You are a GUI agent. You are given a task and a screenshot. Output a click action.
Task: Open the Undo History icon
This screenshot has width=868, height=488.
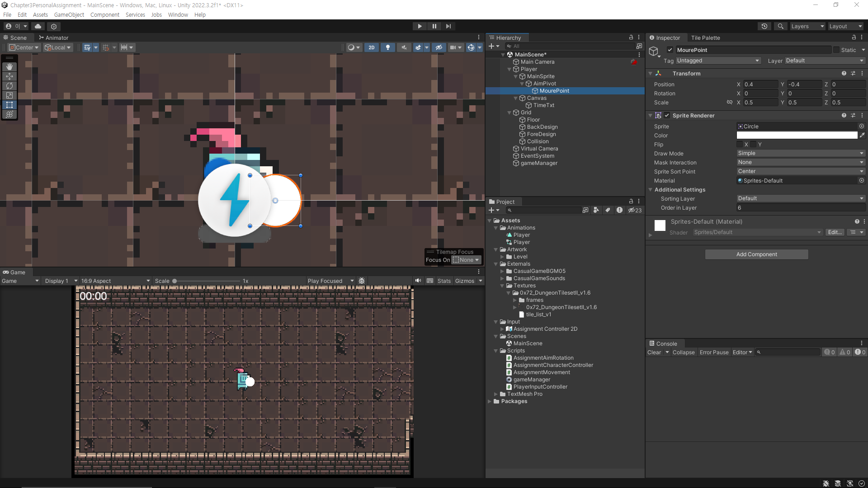click(764, 26)
